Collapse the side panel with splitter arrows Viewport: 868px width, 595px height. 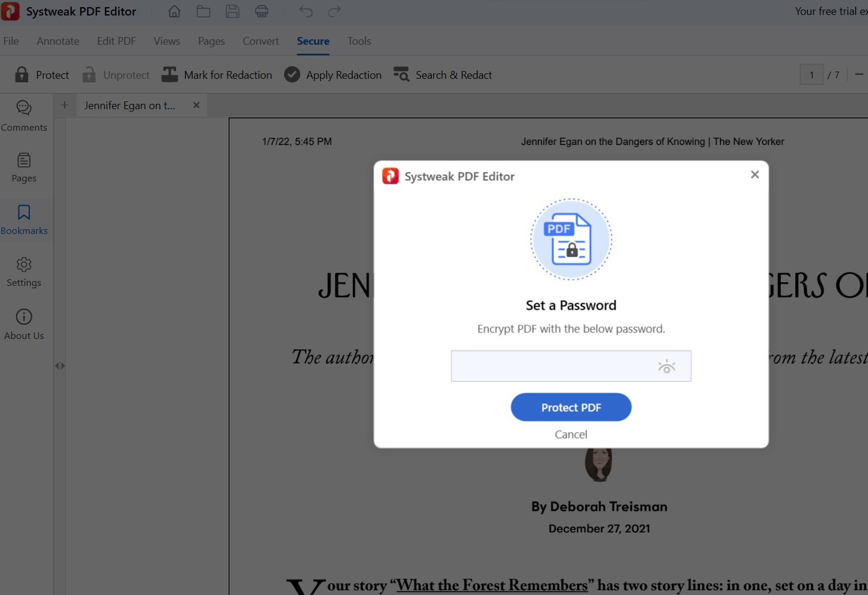point(60,366)
